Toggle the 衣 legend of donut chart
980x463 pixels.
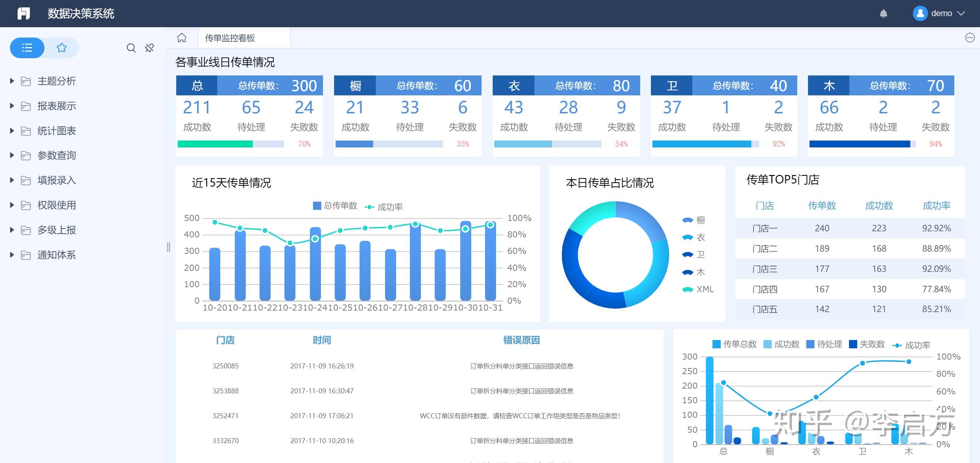click(x=694, y=237)
